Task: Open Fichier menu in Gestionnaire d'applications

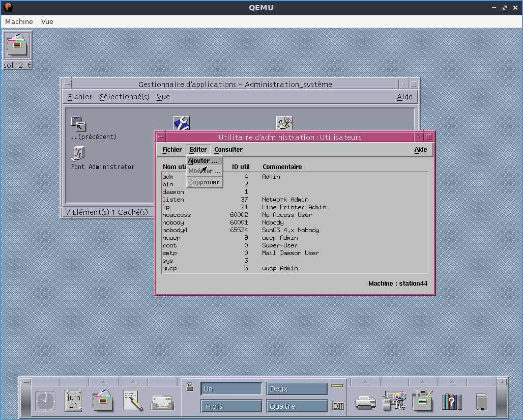Action: click(x=80, y=97)
